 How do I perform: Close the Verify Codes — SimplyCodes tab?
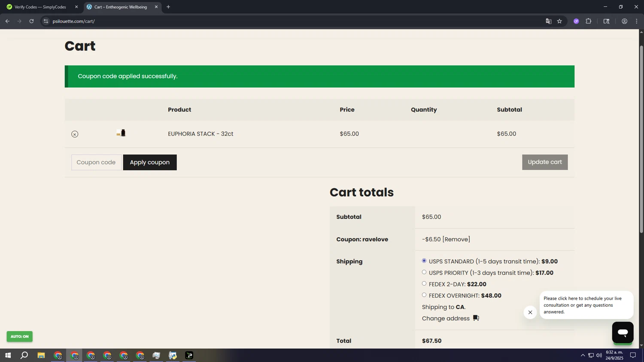click(76, 7)
